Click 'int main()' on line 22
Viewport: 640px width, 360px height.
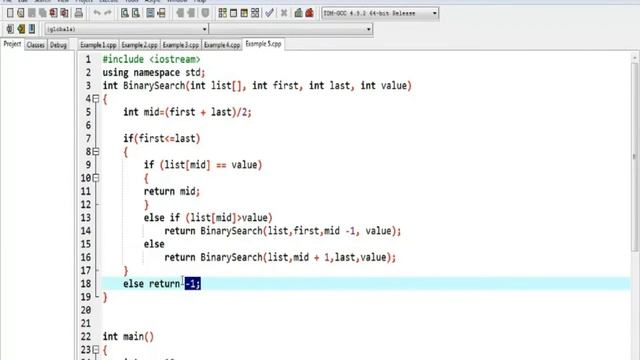[x=128, y=336]
